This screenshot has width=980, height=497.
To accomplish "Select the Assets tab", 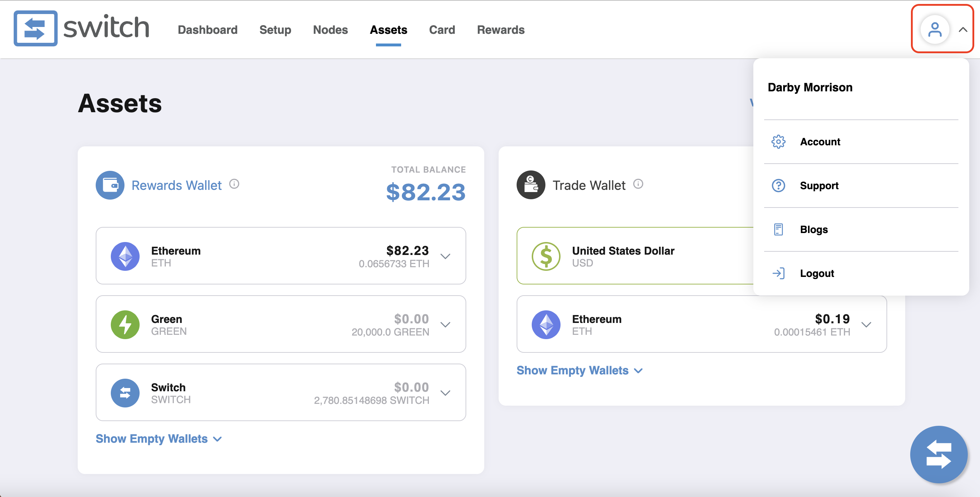I will (x=389, y=29).
